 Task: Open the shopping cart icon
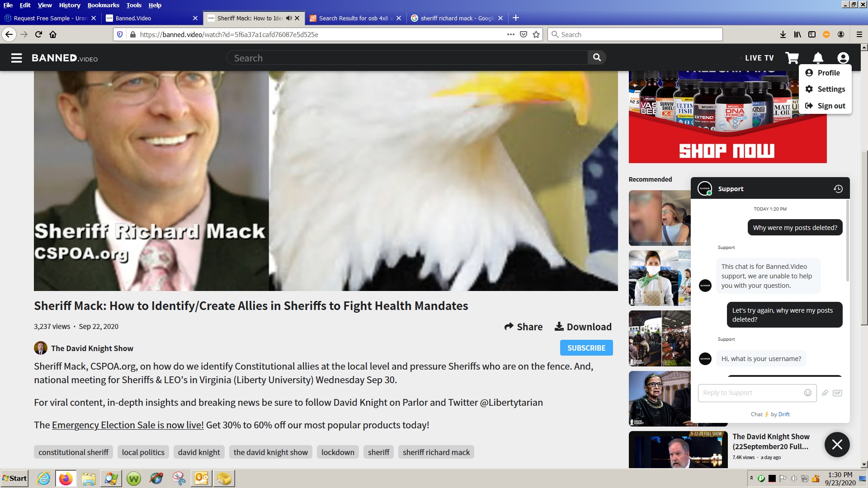792,58
